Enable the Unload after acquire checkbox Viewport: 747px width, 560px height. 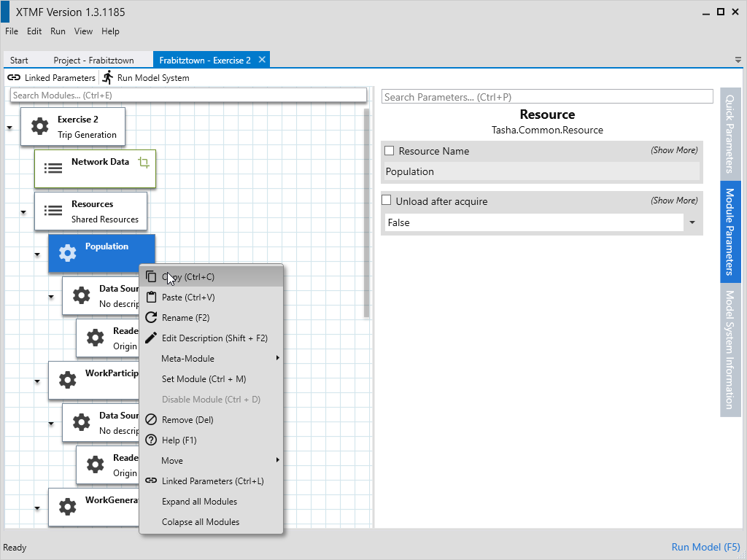(x=387, y=201)
